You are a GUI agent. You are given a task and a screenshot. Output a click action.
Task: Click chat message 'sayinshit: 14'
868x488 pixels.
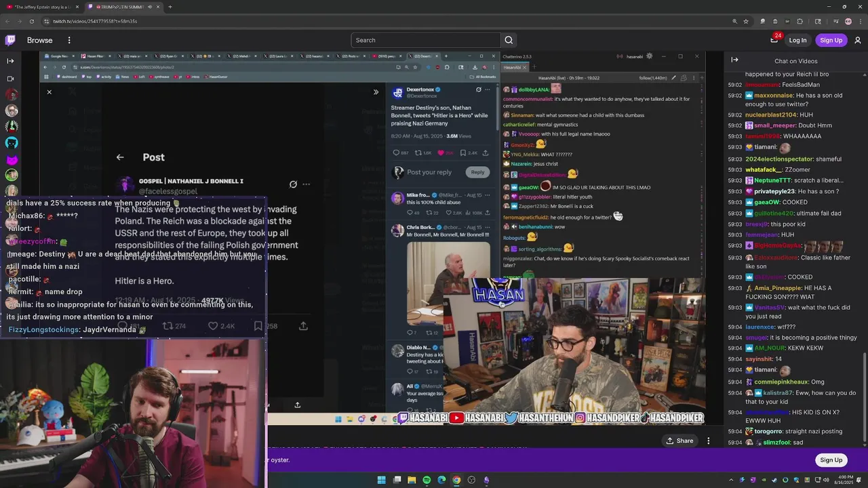coord(764,359)
